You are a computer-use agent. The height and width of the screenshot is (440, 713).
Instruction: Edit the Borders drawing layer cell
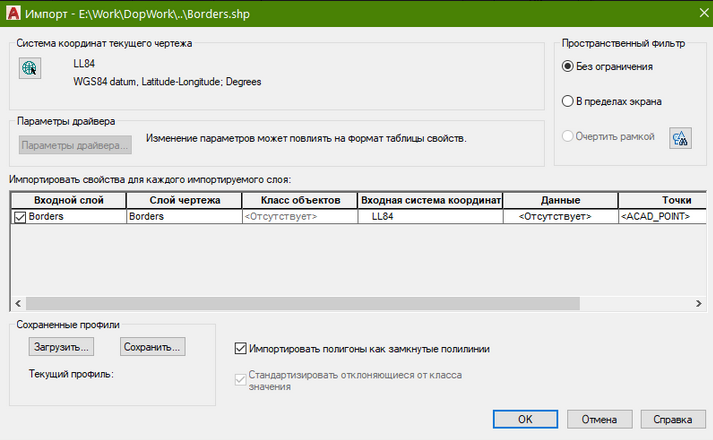tap(182, 216)
